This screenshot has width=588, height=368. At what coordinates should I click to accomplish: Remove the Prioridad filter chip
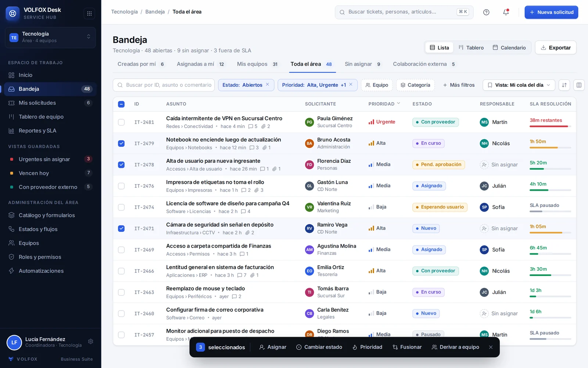[351, 85]
